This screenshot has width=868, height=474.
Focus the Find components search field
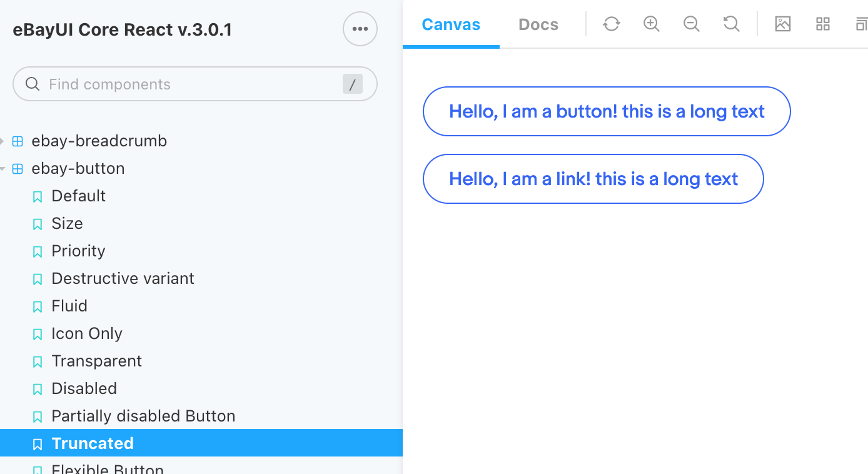pos(195,84)
